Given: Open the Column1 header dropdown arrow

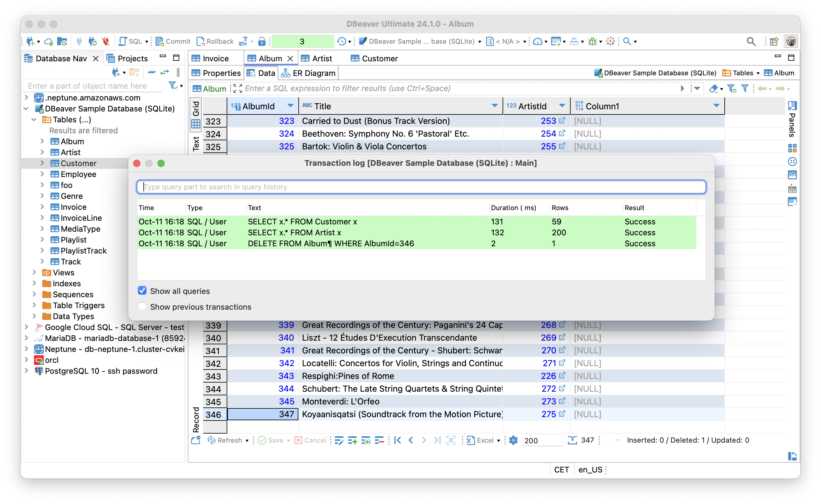Looking at the screenshot, I should click(x=716, y=106).
